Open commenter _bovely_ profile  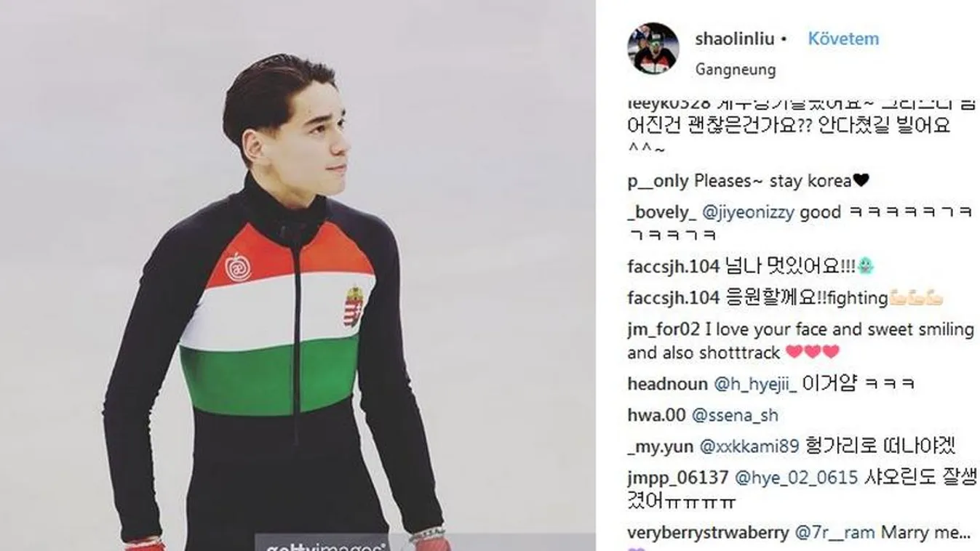pos(662,212)
